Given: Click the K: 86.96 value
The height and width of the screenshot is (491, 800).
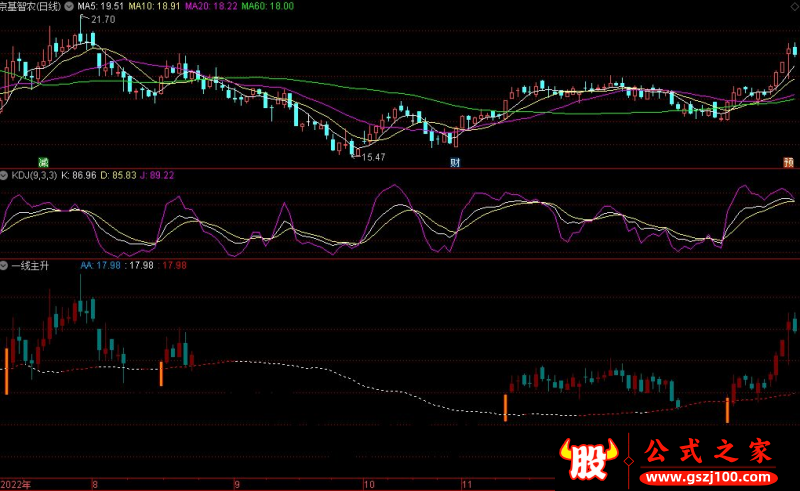Looking at the screenshot, I should (79, 176).
